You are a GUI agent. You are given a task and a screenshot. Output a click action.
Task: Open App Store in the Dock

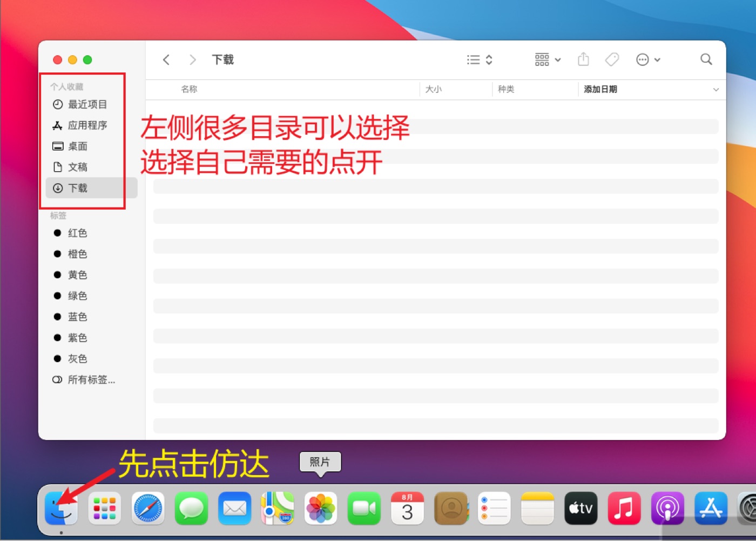pos(711,508)
